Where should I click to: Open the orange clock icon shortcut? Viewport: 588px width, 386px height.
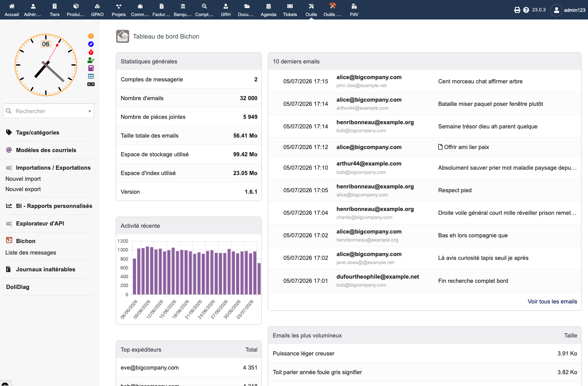pos(91,36)
